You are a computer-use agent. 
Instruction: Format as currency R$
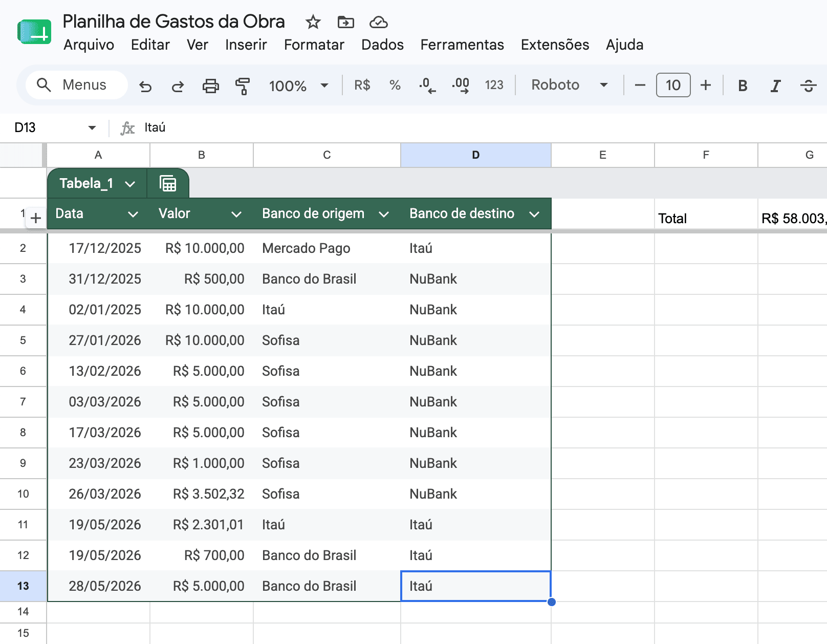pos(362,85)
